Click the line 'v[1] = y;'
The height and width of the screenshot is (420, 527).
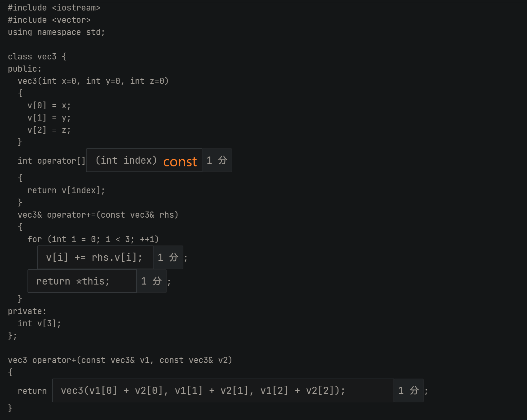(x=49, y=118)
